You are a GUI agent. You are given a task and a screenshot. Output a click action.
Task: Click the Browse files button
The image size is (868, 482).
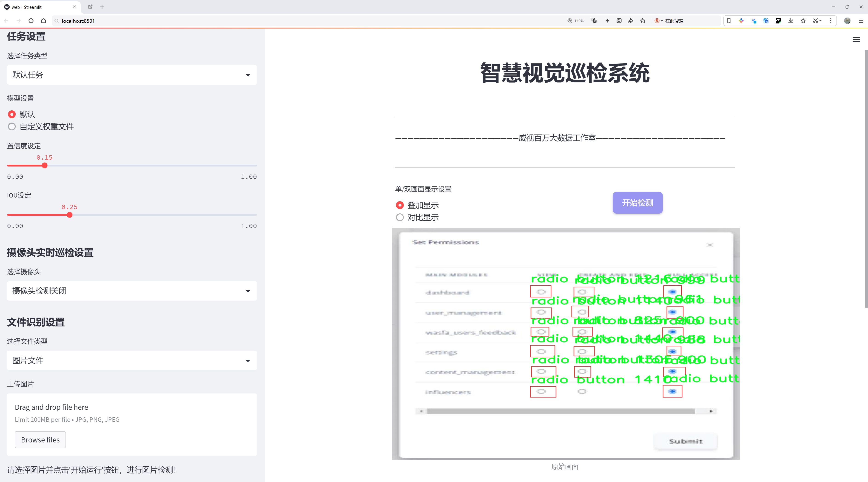pyautogui.click(x=40, y=440)
